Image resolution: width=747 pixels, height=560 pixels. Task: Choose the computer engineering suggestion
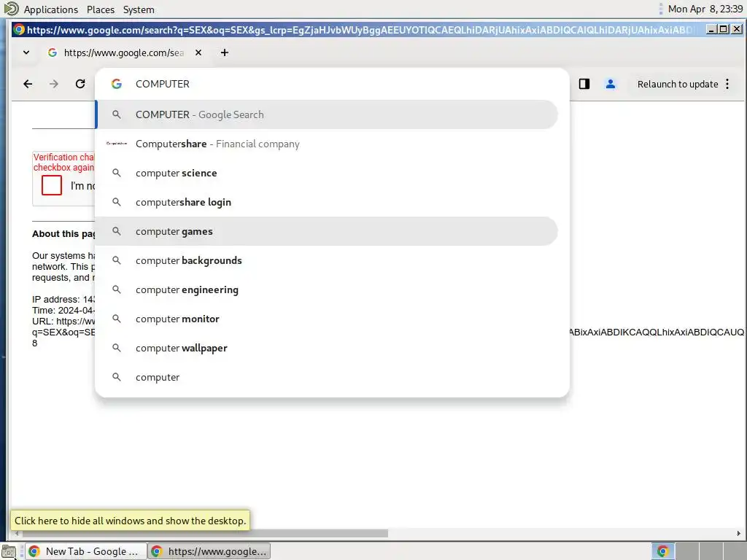[327, 289]
